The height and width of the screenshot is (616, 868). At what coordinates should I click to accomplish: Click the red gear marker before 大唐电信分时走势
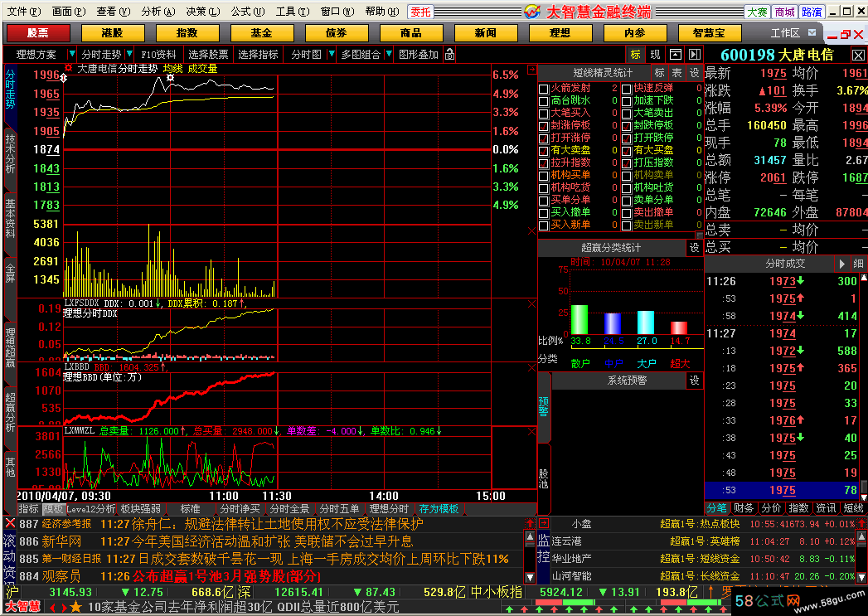coord(69,68)
